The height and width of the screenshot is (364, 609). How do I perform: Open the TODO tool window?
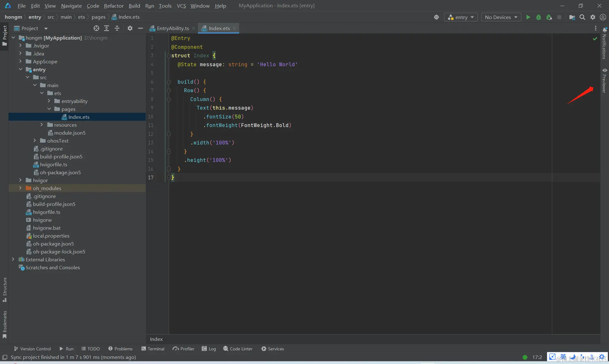(x=91, y=349)
